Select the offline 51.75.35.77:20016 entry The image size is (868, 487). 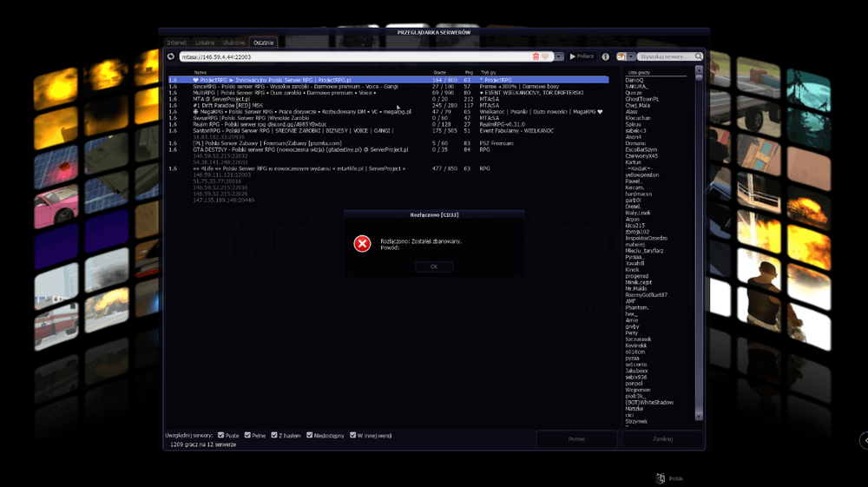[217, 181]
